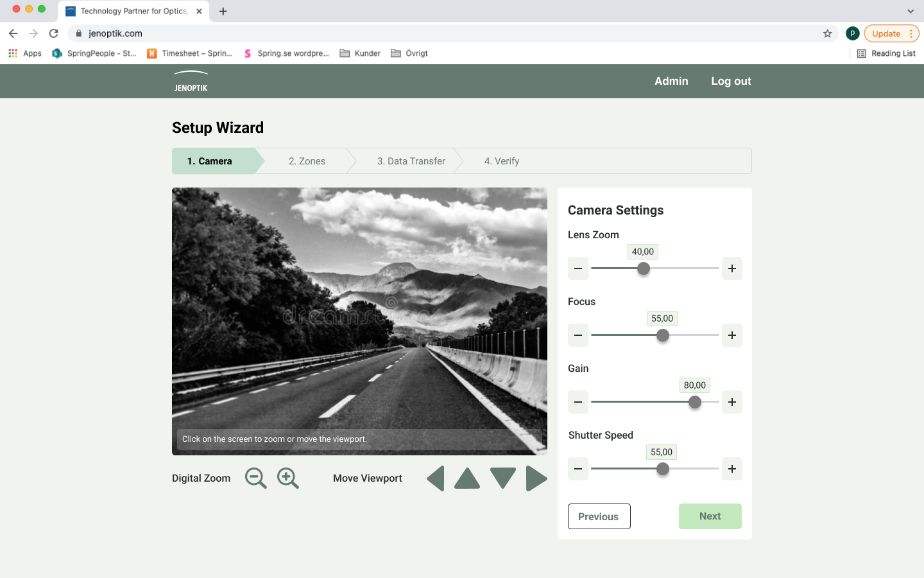Go to the 2. Zones wizard step
The height and width of the screenshot is (578, 924).
point(307,161)
